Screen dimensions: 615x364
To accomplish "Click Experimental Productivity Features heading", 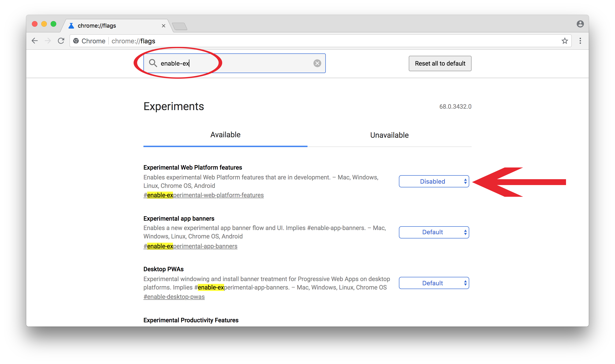I will [x=191, y=320].
